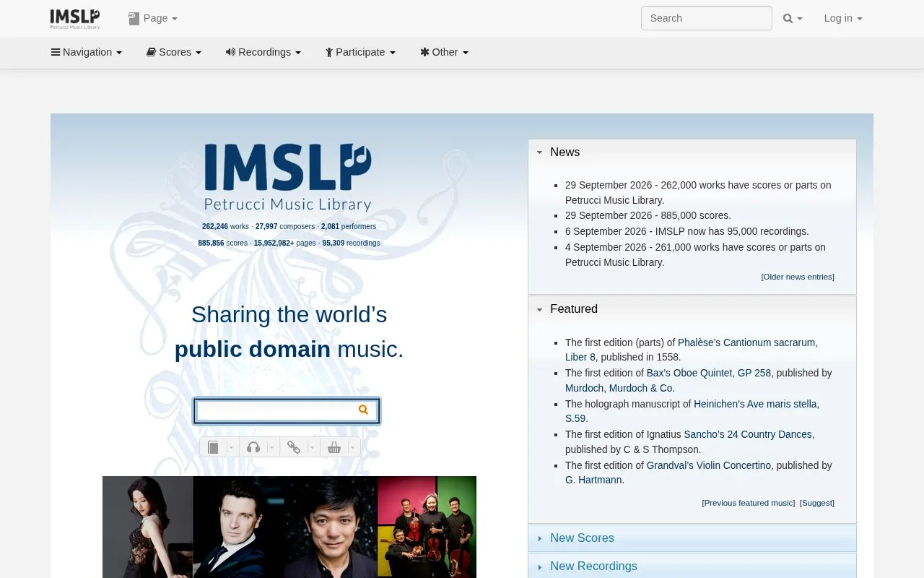Open the Scores menu
The image size is (924, 578).
click(x=174, y=53)
